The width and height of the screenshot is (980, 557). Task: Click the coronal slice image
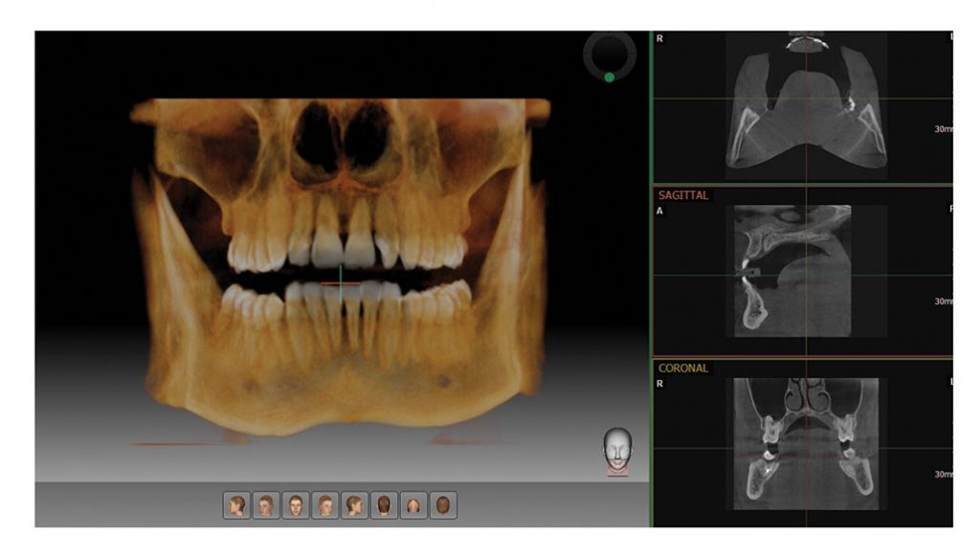coord(806,440)
